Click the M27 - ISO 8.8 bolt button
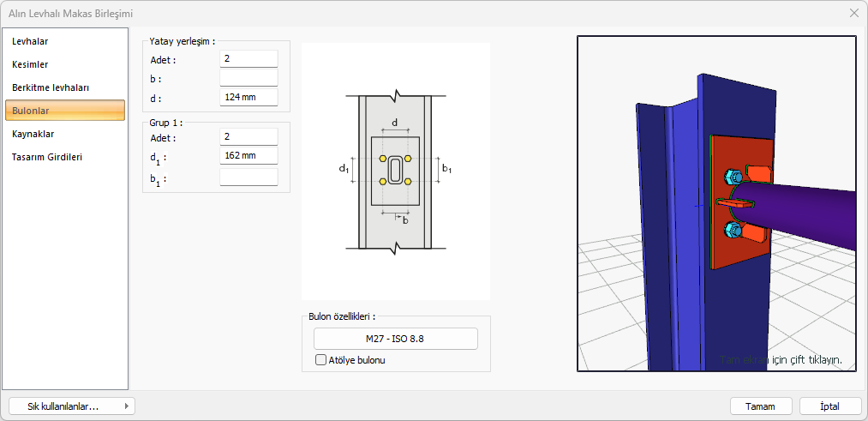Screen dimensions: 868x421 point(395,339)
